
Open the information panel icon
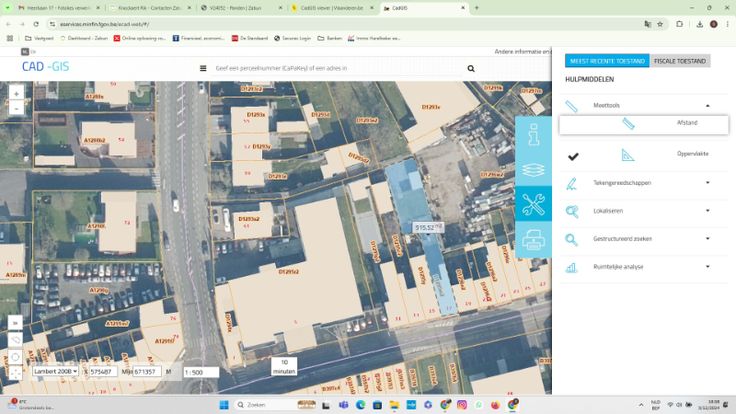[x=533, y=135]
